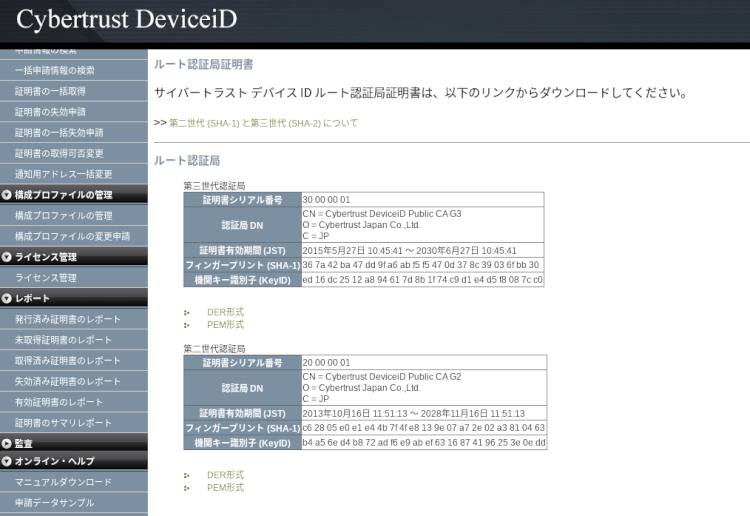750x516 pixels.
Task: Click the オンライン・ヘルプ section header label
Action: pos(55,461)
